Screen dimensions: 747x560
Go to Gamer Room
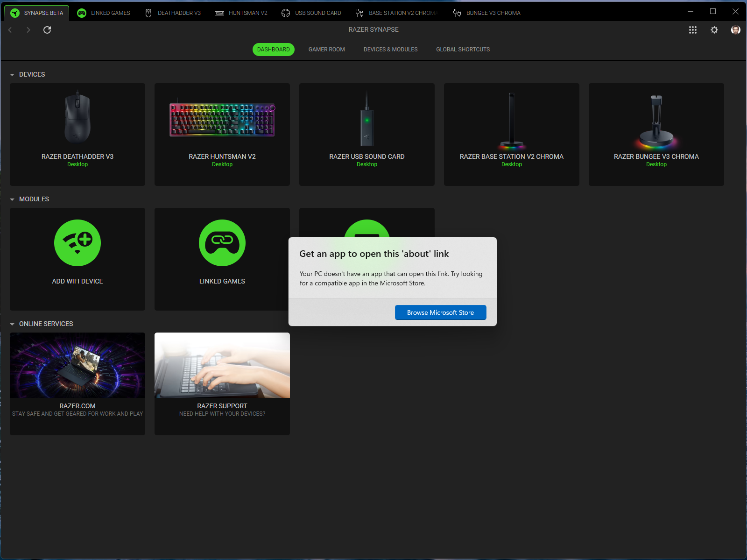(327, 50)
